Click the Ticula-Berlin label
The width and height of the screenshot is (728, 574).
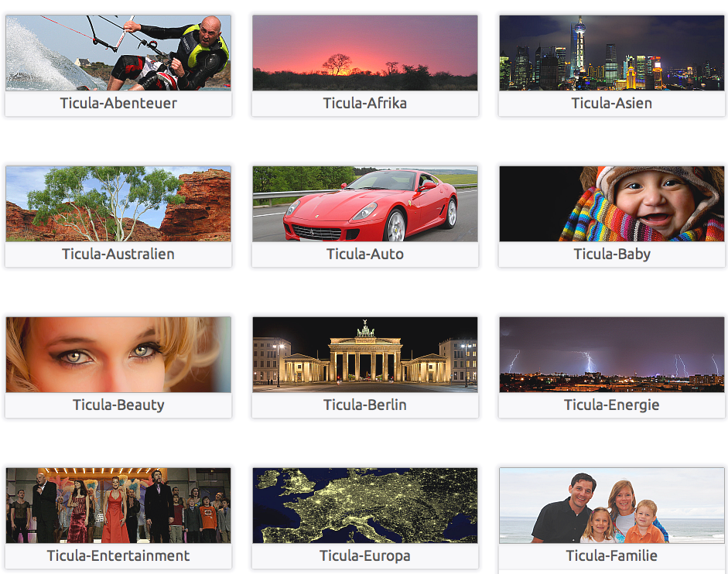tap(365, 405)
